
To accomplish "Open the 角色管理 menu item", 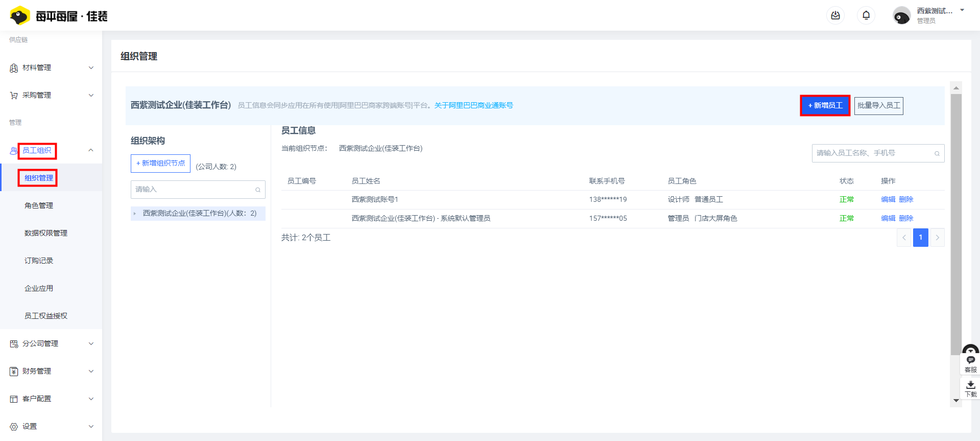I will pyautogui.click(x=39, y=205).
